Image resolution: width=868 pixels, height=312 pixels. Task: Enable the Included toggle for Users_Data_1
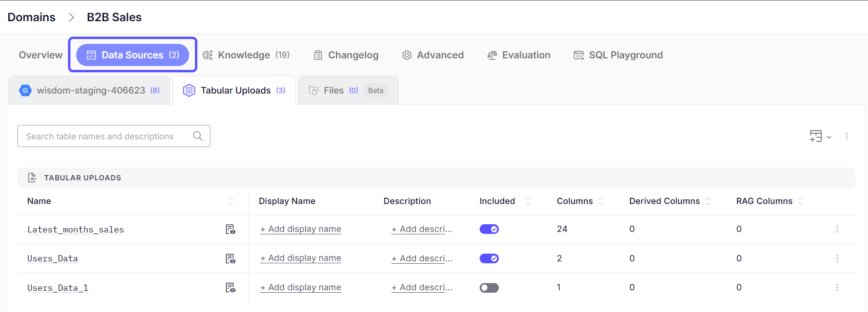point(489,288)
